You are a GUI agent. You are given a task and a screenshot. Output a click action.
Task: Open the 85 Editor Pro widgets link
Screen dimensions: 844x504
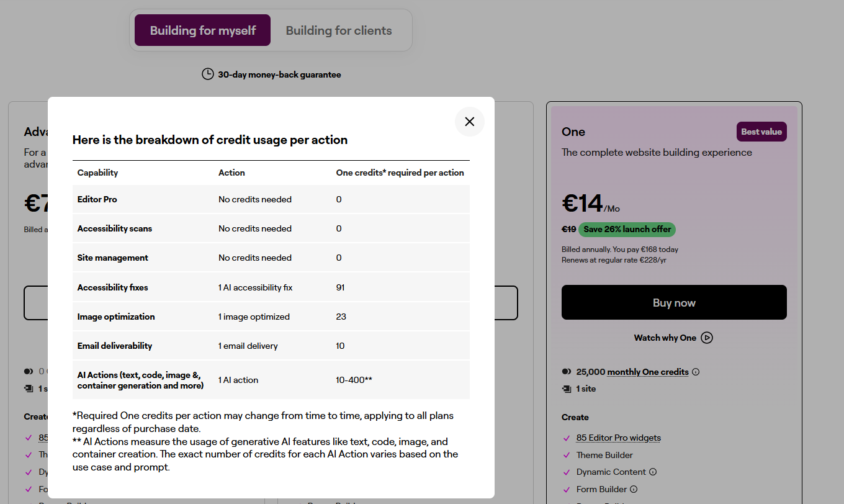pyautogui.click(x=618, y=438)
